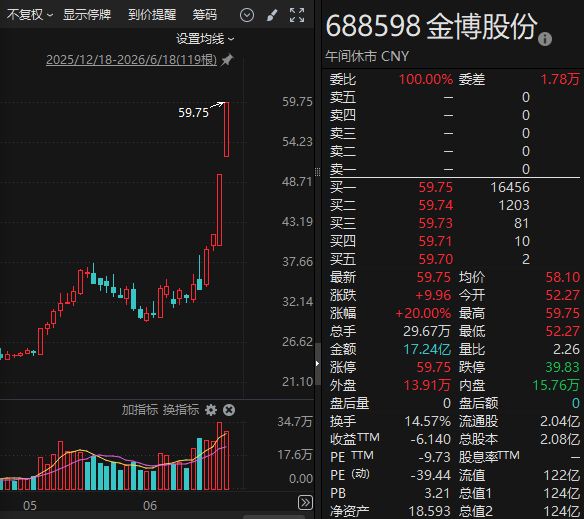The image size is (584, 519).
Task: Click the 外盘 value 13.91万
Action: pyautogui.click(x=427, y=385)
